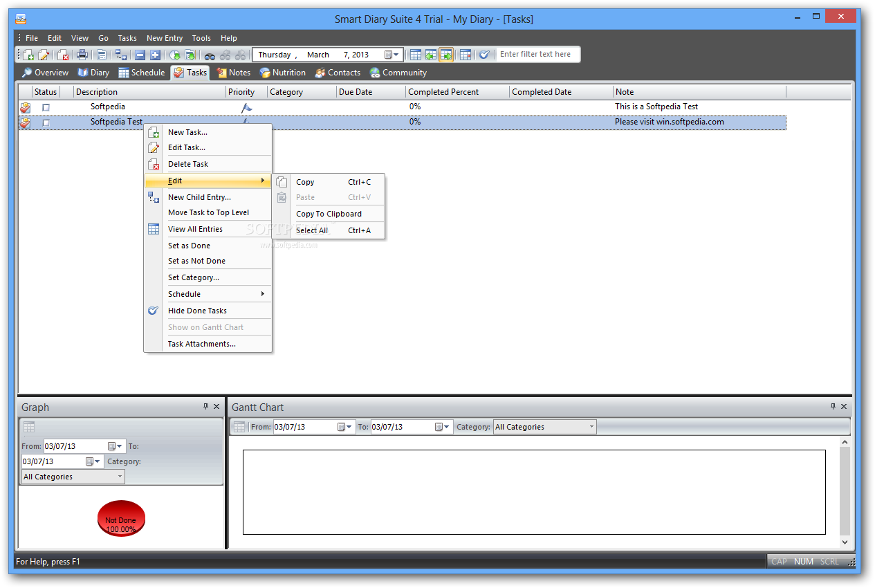This screenshot has width=875, height=588.
Task: Click the calendar with red mark toolbar icon
Action: pos(466,55)
